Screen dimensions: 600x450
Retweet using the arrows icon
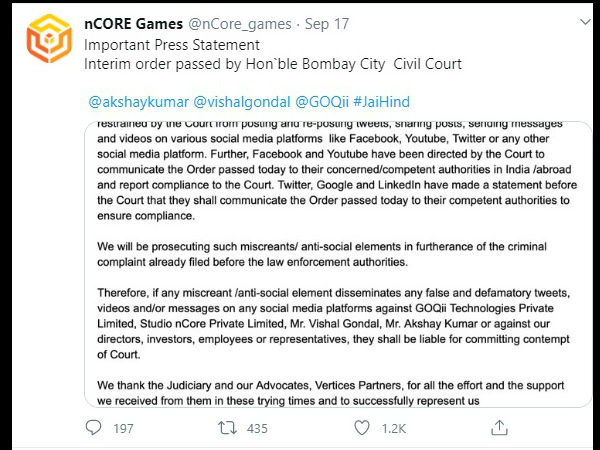tap(227, 428)
